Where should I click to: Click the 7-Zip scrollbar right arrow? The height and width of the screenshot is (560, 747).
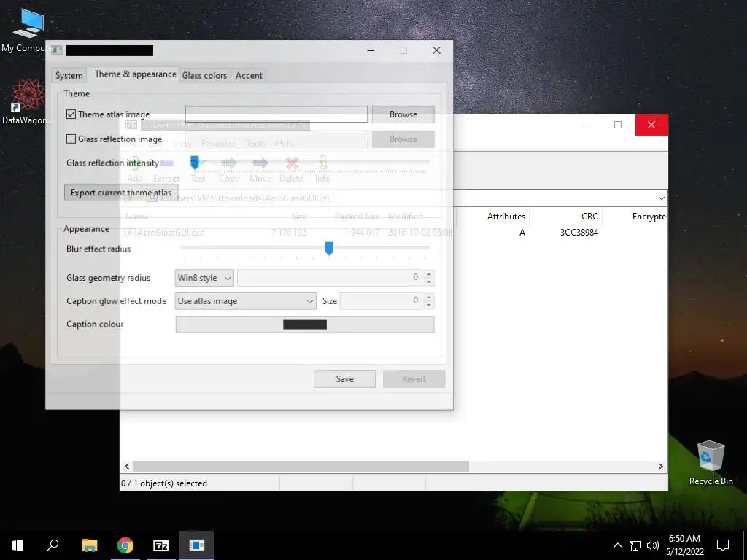(660, 466)
